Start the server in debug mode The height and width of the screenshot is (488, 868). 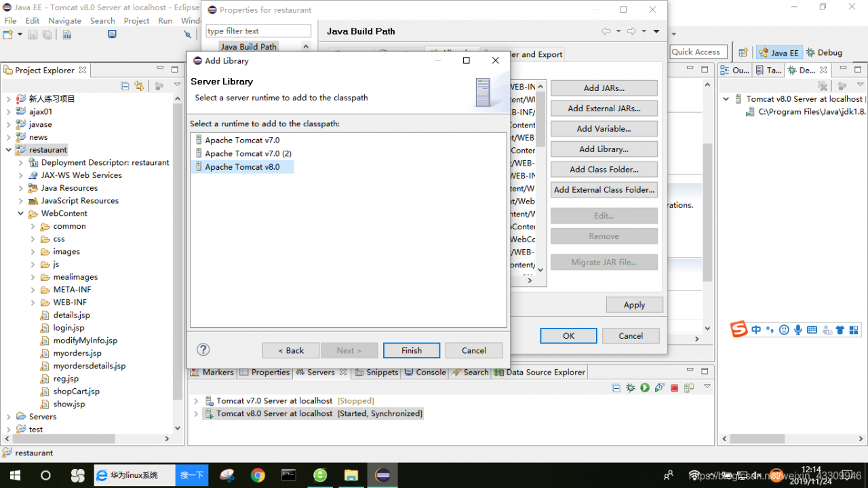pos(631,388)
